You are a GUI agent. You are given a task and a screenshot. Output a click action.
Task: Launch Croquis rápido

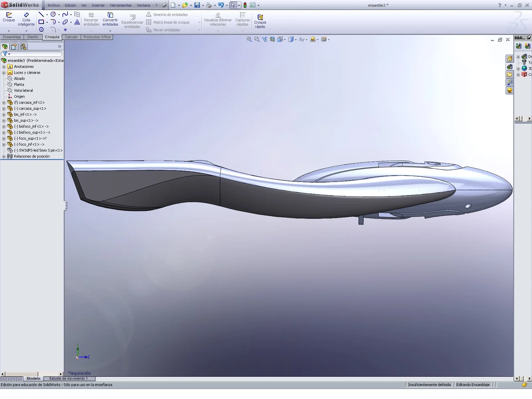click(260, 21)
